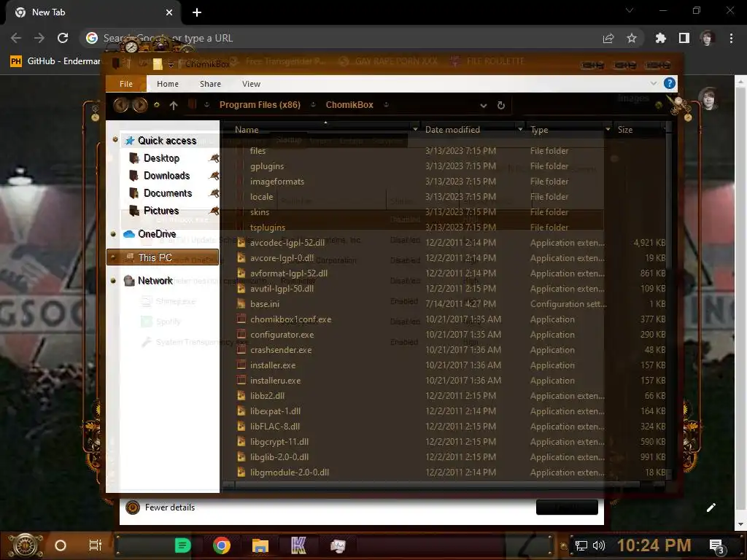Sort files by Name column header
Viewport: 747px width, 560px height.
[x=247, y=130]
